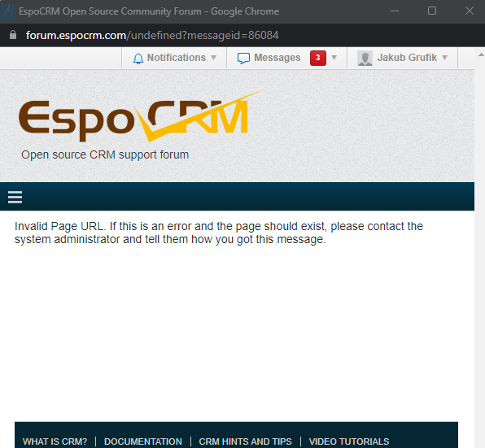Open the Notifications menu label
The image size is (485, 448).
coord(177,58)
